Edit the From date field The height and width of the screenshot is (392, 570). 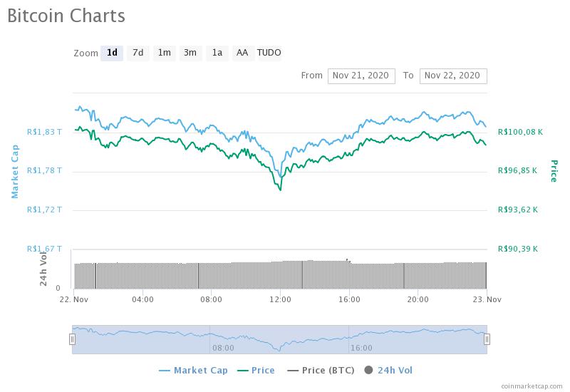pos(361,76)
